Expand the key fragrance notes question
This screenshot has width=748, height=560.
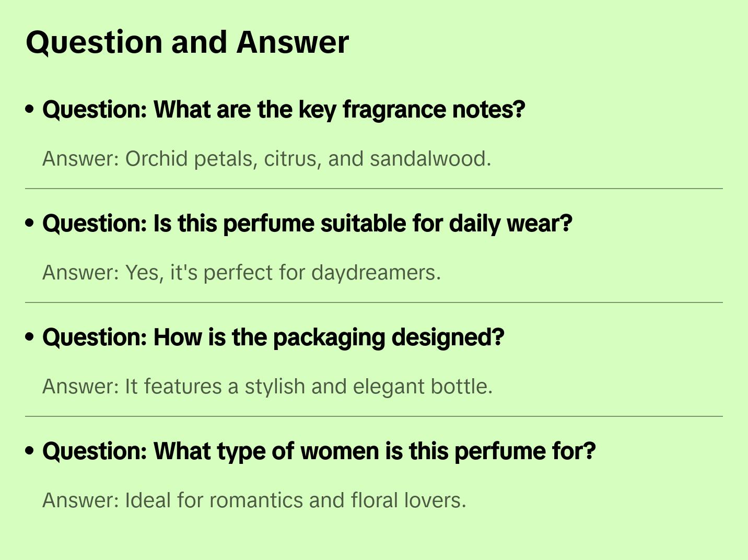point(284,110)
